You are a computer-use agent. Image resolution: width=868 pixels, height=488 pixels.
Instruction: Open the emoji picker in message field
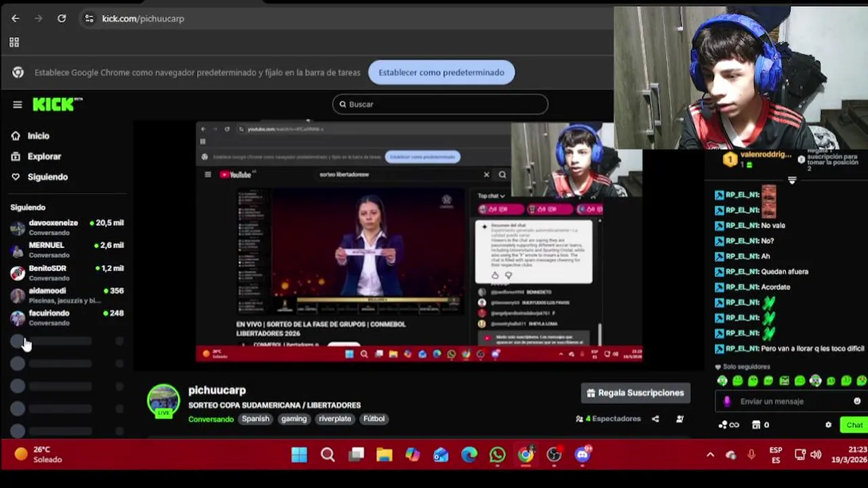click(x=857, y=401)
